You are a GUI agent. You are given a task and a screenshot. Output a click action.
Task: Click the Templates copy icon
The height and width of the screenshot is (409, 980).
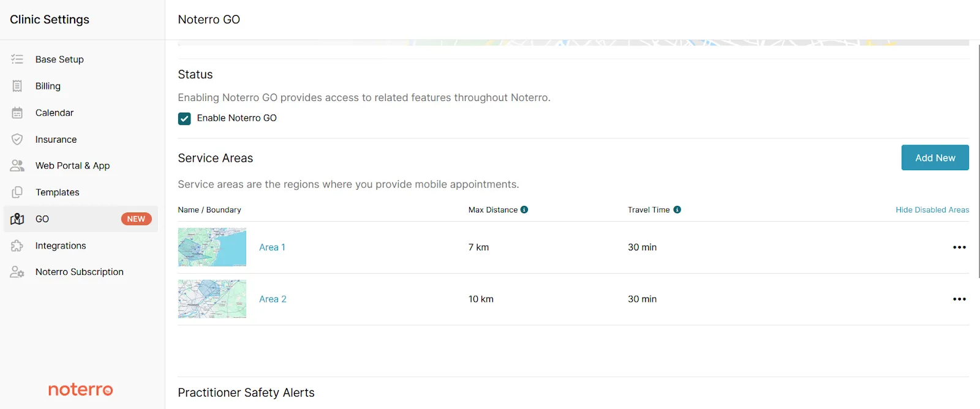pyautogui.click(x=17, y=192)
